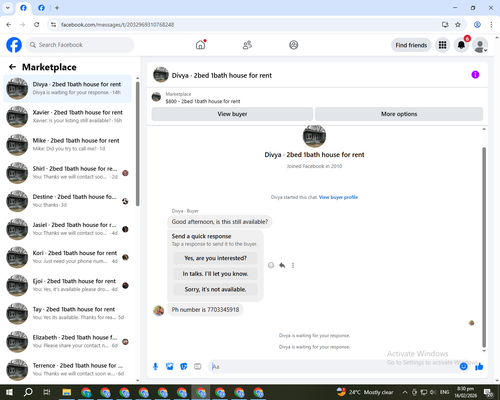Open the taskbar clock and date

tap(465, 392)
